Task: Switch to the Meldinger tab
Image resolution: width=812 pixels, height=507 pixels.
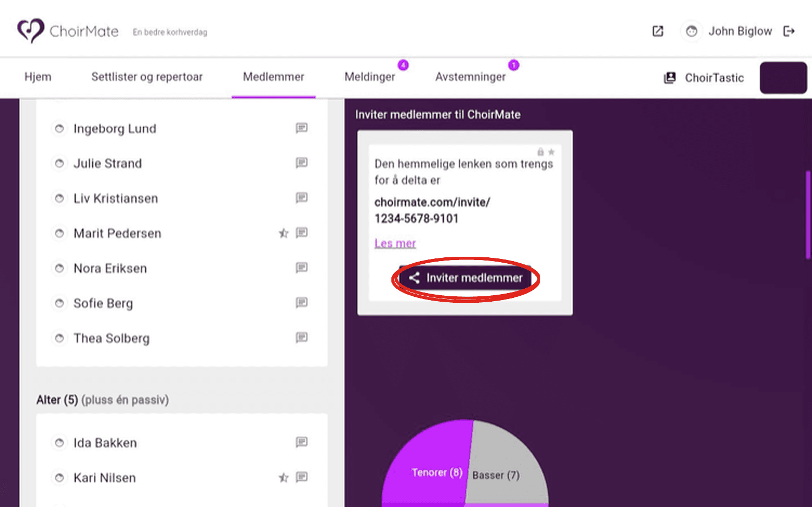Action: [370, 77]
